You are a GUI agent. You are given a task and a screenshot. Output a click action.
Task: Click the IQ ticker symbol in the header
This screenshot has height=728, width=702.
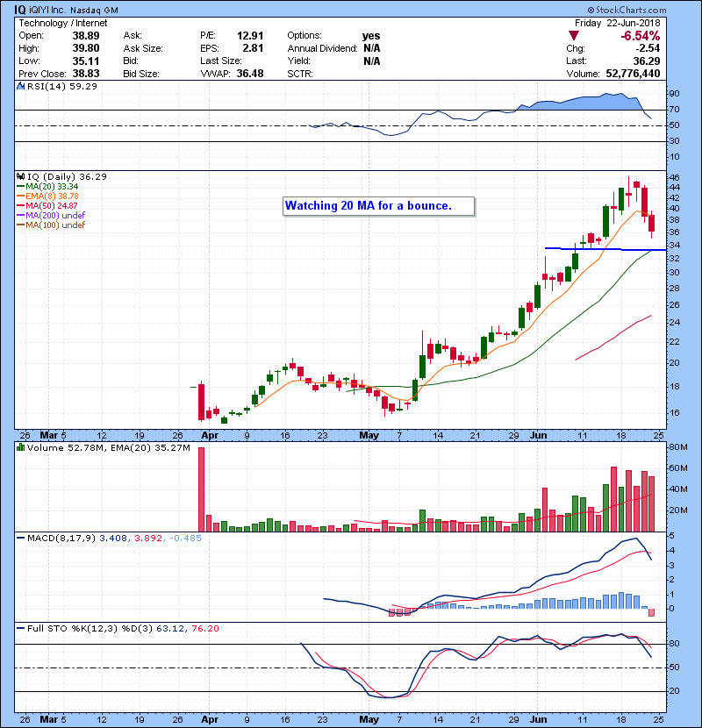coord(19,10)
